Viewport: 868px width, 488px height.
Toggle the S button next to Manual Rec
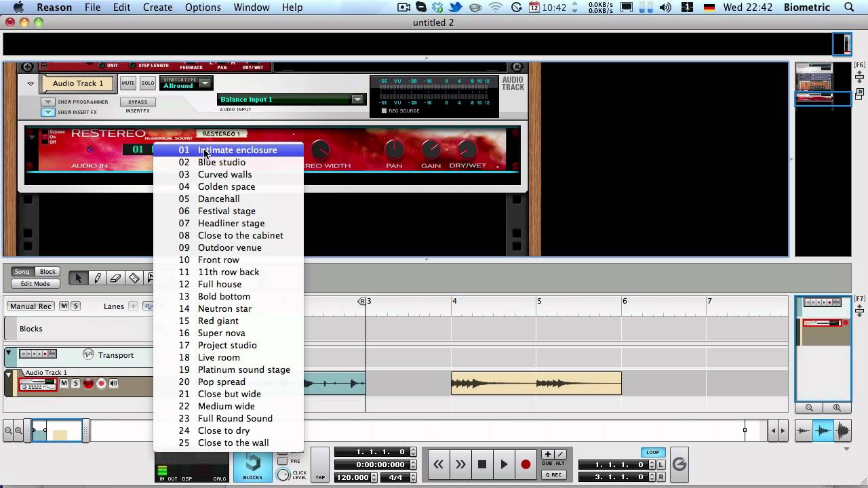[x=75, y=306]
